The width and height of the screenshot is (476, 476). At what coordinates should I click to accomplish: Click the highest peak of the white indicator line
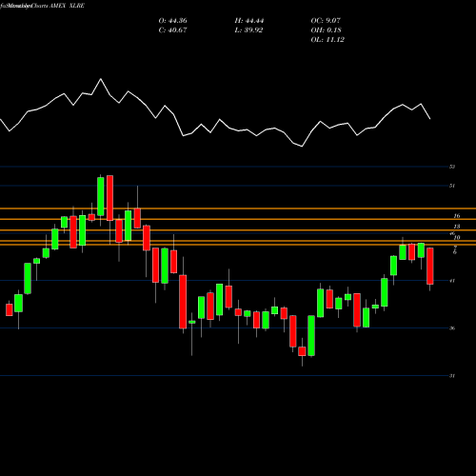click(101, 79)
